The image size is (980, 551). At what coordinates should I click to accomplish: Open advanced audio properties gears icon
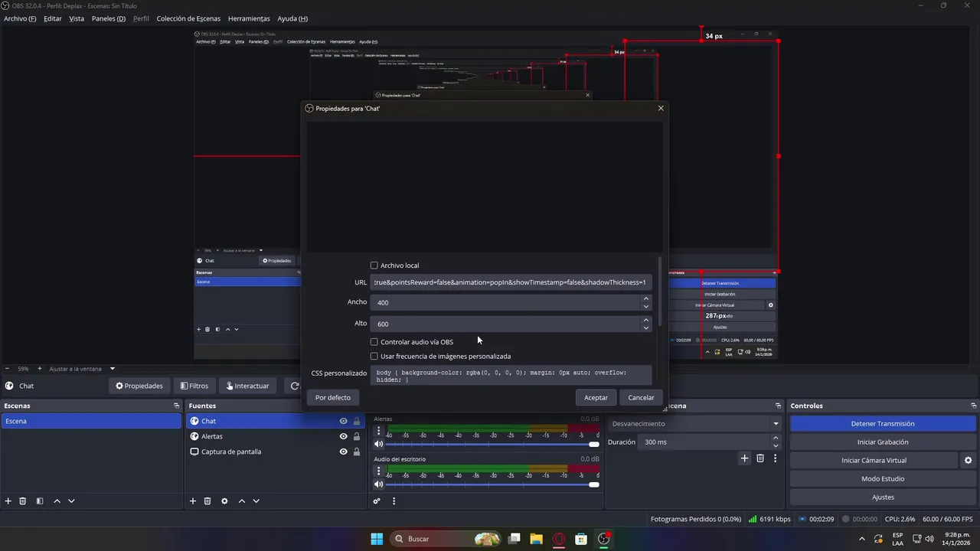click(377, 501)
